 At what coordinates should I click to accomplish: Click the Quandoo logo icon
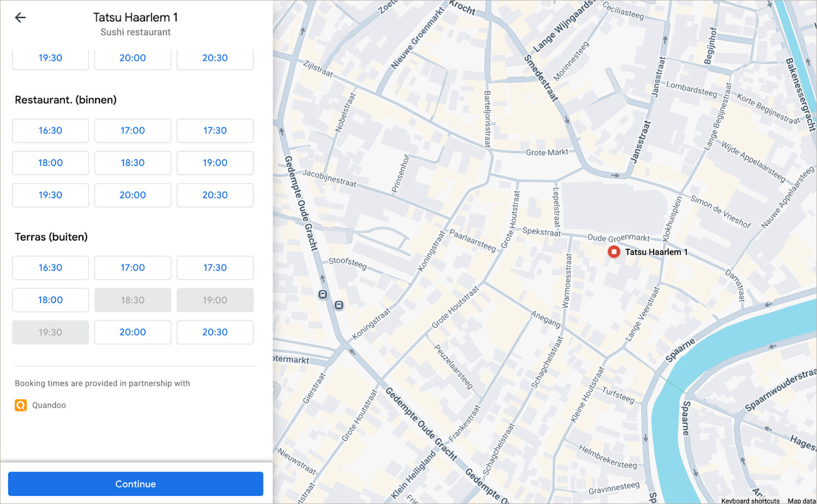coord(21,405)
